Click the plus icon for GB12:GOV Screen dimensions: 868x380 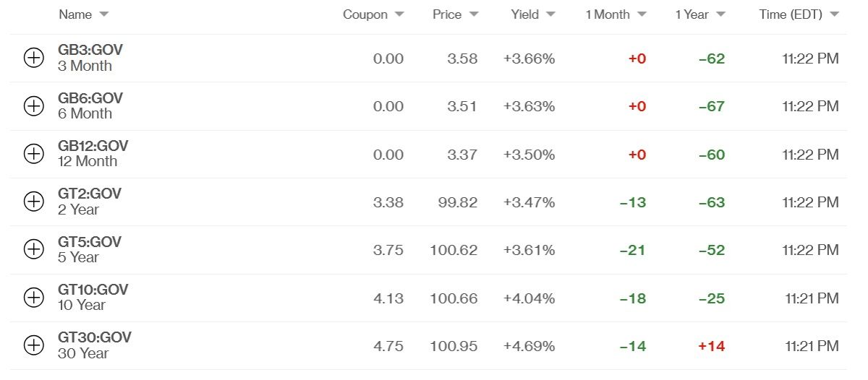coord(34,154)
